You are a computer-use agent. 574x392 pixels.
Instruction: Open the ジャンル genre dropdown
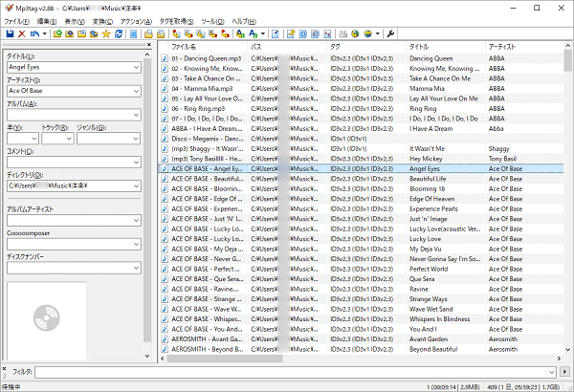click(137, 139)
